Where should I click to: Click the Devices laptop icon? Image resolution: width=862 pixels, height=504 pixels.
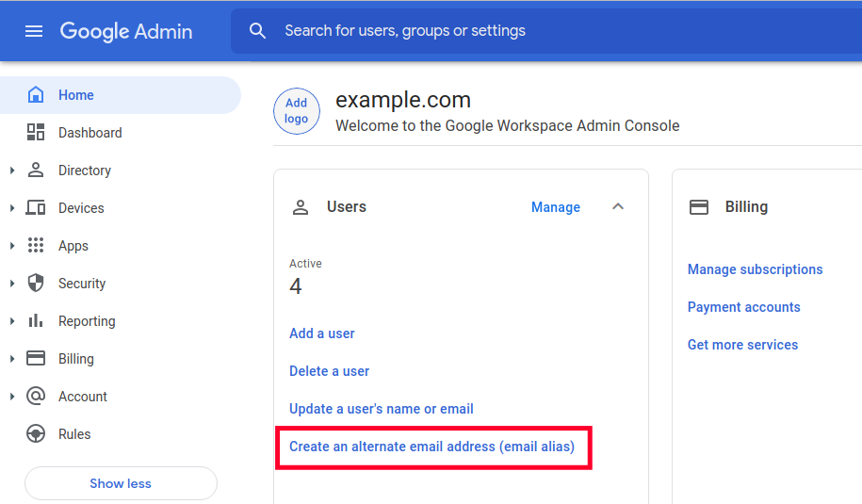tap(36, 208)
